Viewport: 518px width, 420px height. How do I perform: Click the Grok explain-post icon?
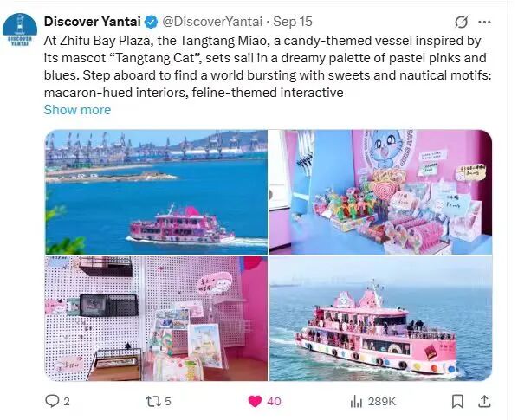tap(461, 23)
